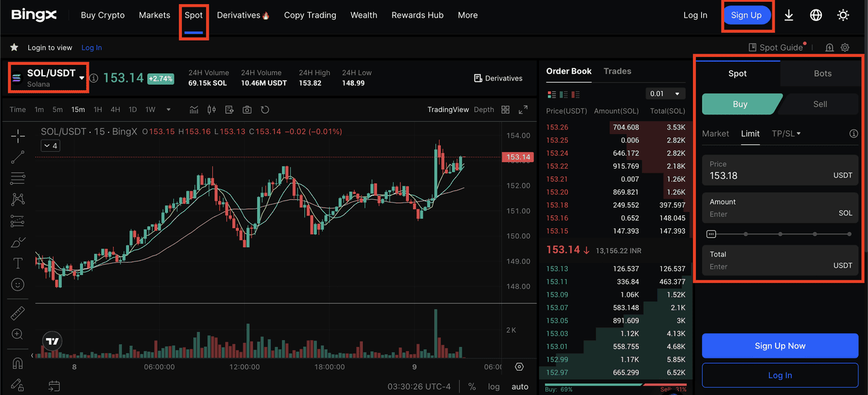Switch to TradingView chart mode
Viewport: 868px width, 395px height.
[x=448, y=110]
